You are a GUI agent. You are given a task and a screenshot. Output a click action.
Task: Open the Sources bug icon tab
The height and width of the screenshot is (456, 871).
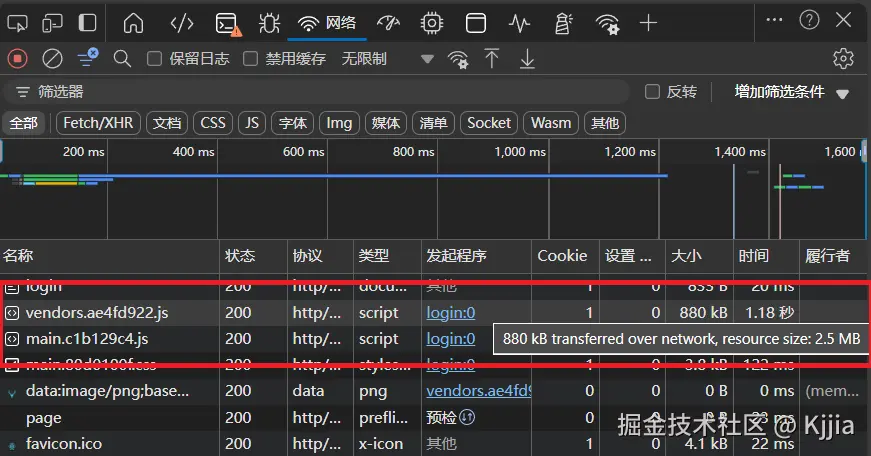(x=269, y=23)
